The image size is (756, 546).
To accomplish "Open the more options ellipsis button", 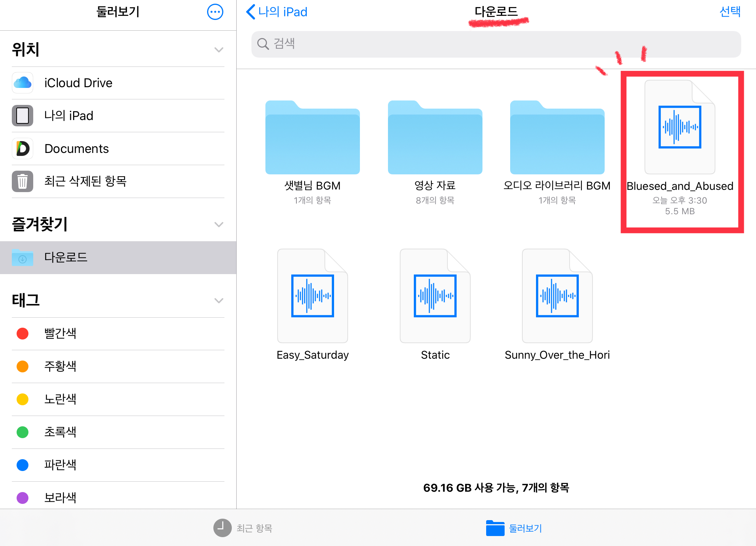I will [x=215, y=12].
